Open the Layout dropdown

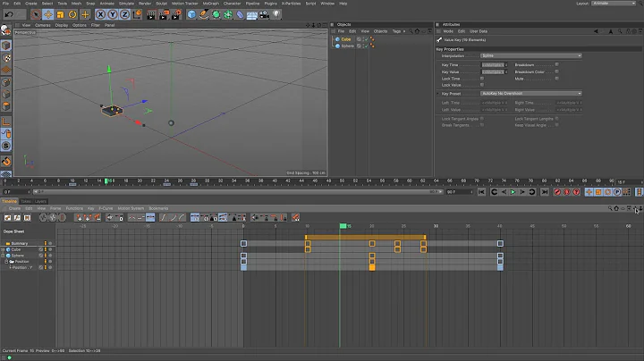click(x=614, y=4)
